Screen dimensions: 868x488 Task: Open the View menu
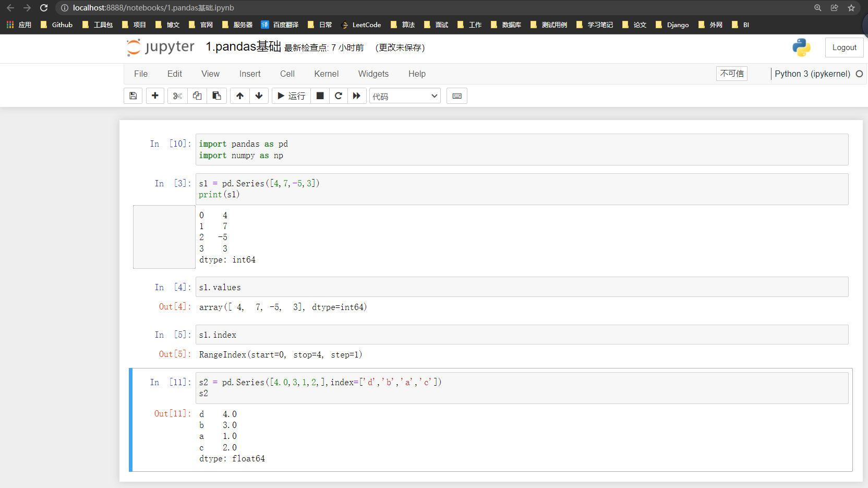[x=211, y=74]
